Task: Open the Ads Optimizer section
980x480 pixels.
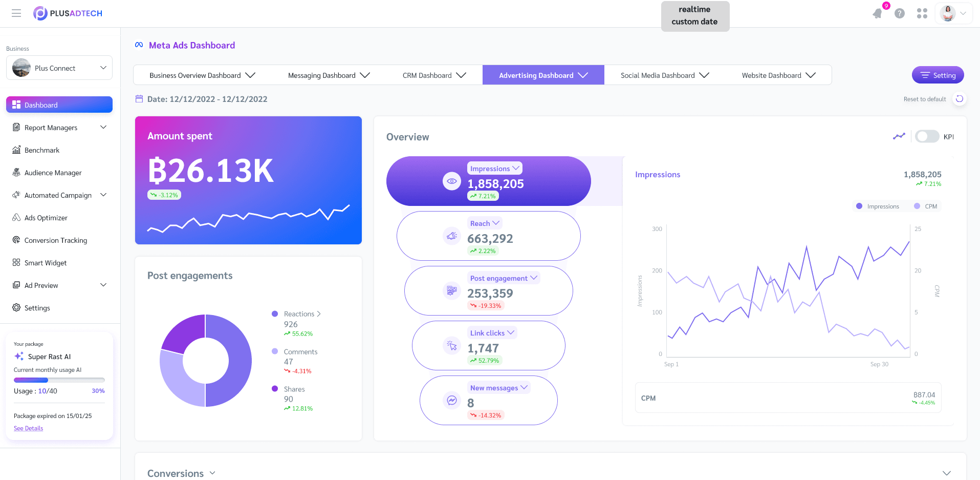Action: 45,217
